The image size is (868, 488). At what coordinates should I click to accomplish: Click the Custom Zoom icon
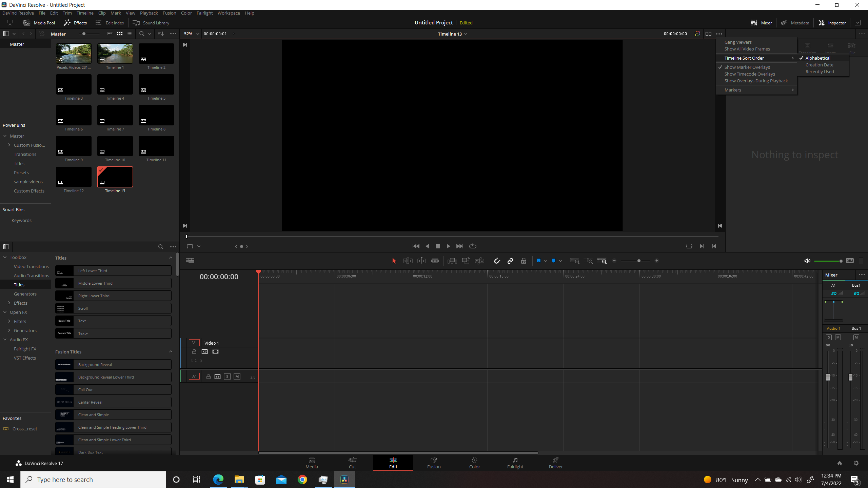(602, 261)
